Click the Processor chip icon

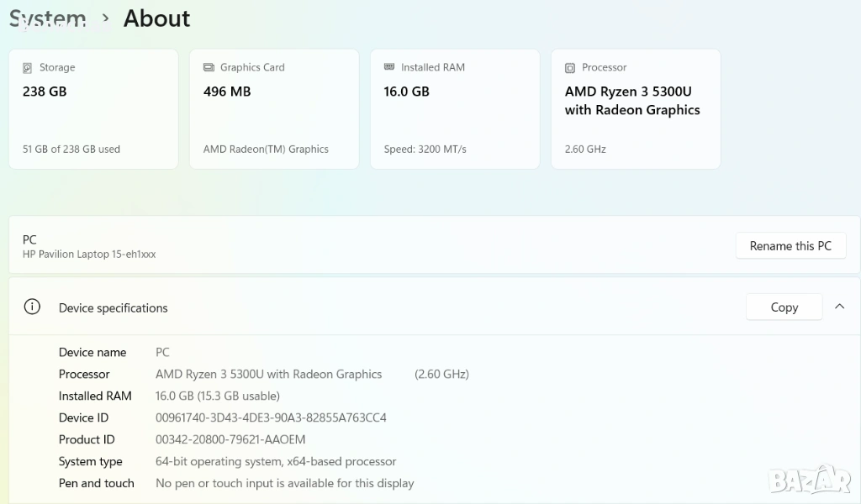pos(570,67)
